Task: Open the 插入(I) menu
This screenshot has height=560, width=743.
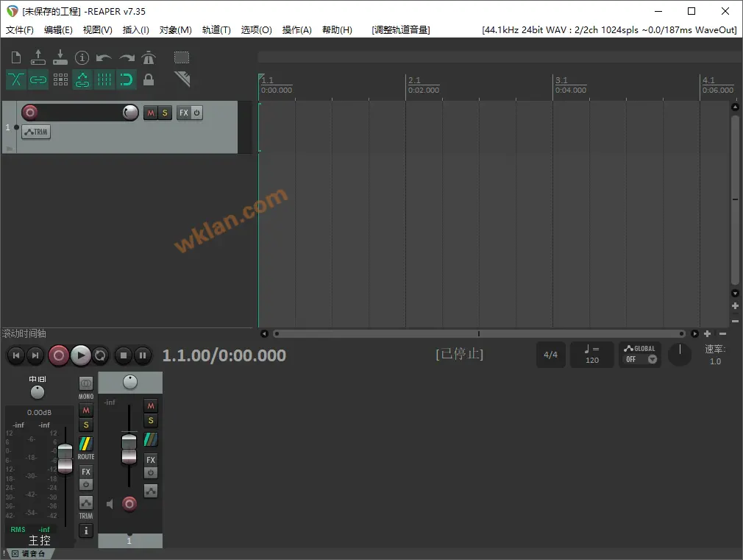Action: [135, 30]
